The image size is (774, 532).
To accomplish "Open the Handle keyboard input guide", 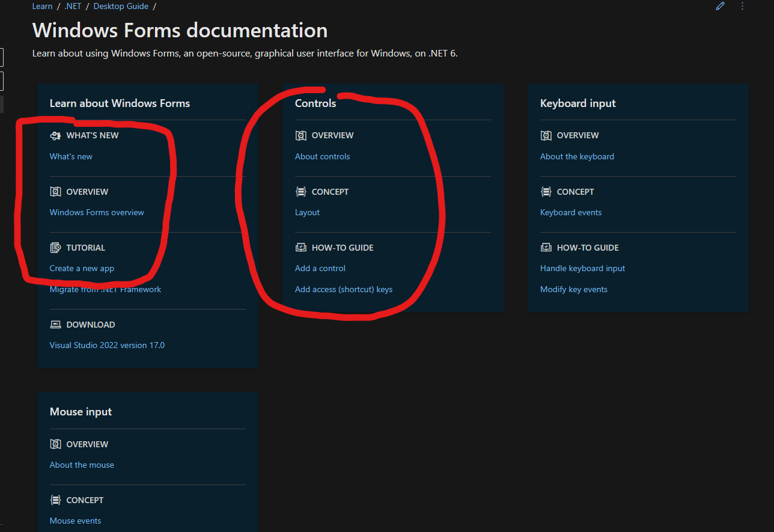I will pyautogui.click(x=582, y=269).
